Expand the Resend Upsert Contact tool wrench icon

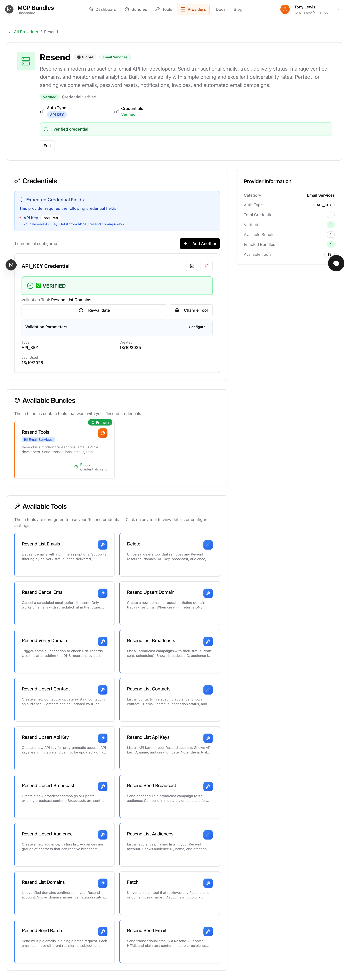tap(103, 690)
